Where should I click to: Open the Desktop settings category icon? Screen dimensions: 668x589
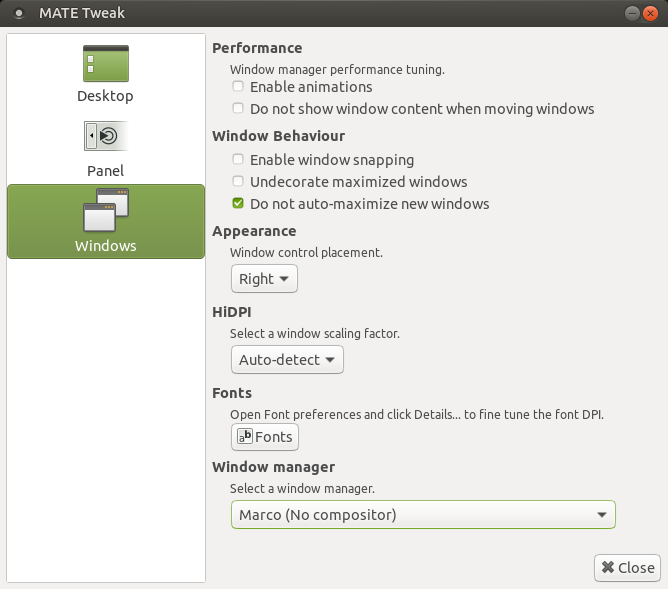pos(105,64)
